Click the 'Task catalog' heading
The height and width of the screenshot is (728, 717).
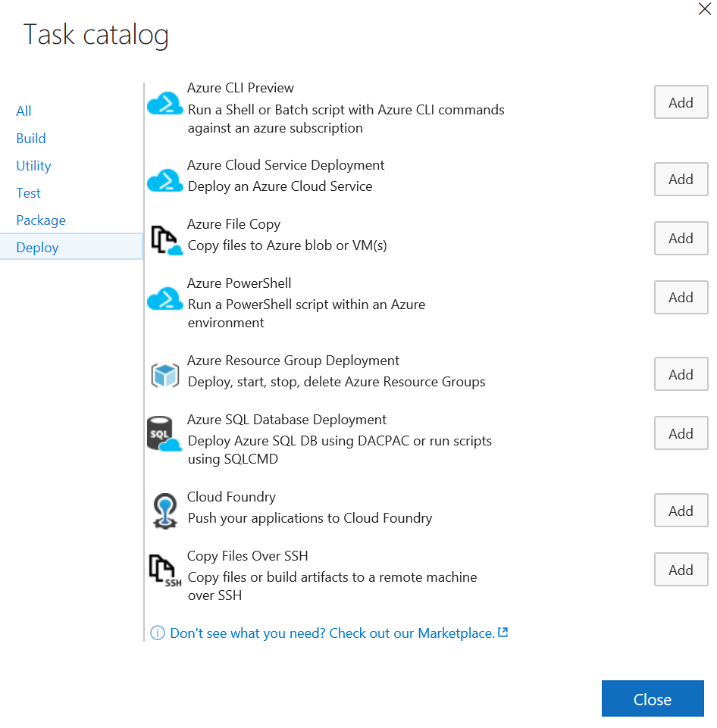(96, 35)
